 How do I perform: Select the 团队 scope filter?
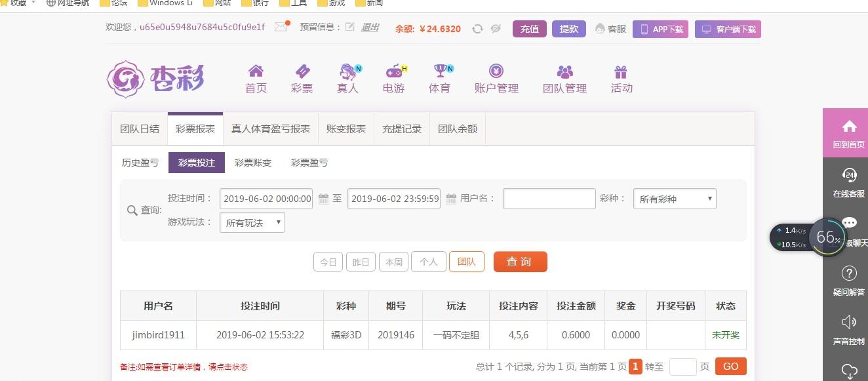(467, 262)
